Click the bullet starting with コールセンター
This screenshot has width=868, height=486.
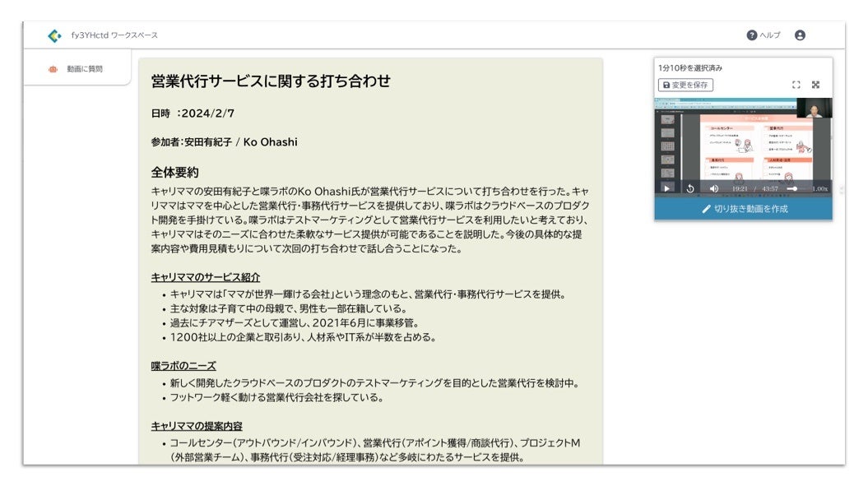coord(375,450)
